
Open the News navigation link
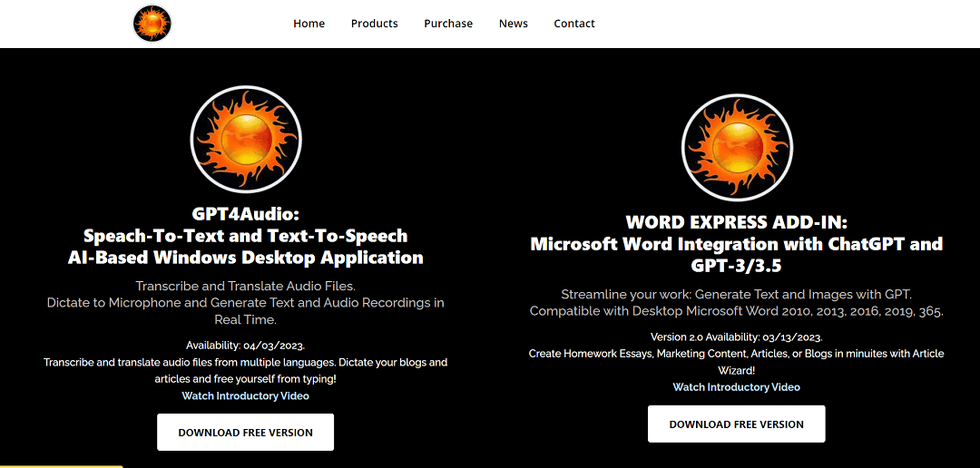(x=513, y=24)
